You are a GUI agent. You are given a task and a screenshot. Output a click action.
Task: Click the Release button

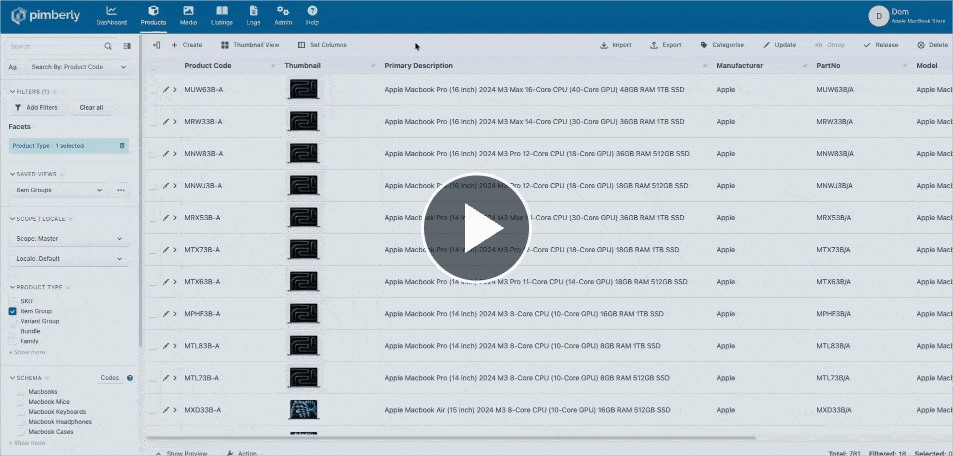click(881, 45)
